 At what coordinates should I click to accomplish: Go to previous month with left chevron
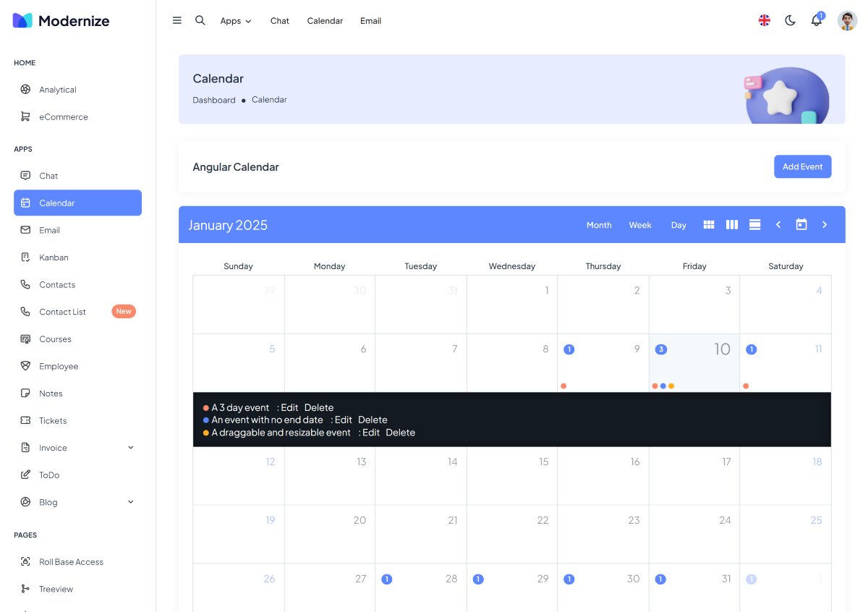point(778,225)
